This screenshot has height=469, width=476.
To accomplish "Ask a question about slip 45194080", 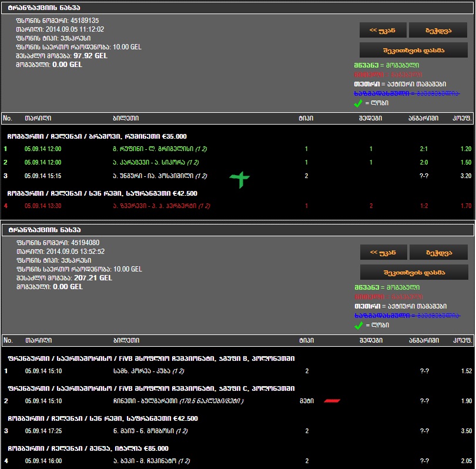I will pos(414,272).
